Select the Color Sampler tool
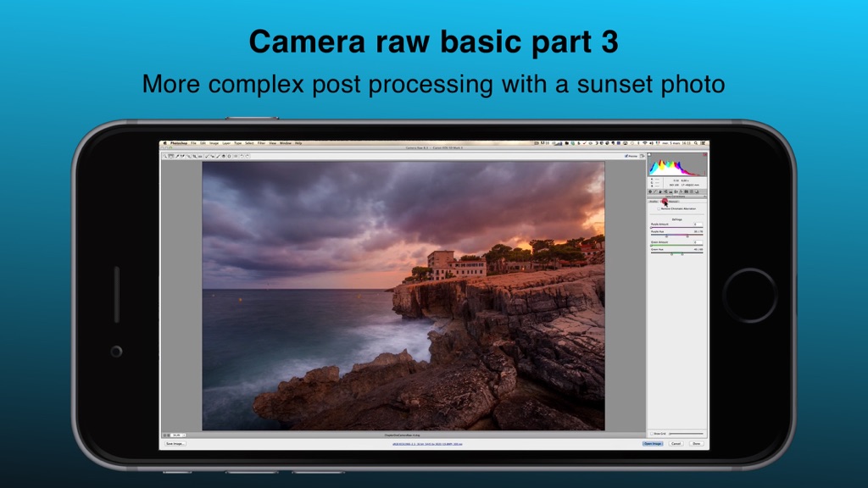Viewport: 868px width, 488px height. tap(182, 156)
